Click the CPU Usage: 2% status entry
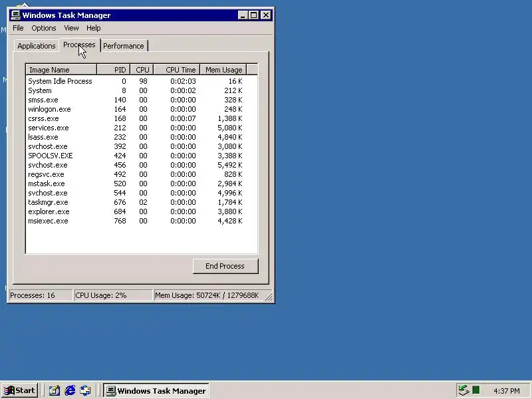This screenshot has width=532, height=399. 113,295
